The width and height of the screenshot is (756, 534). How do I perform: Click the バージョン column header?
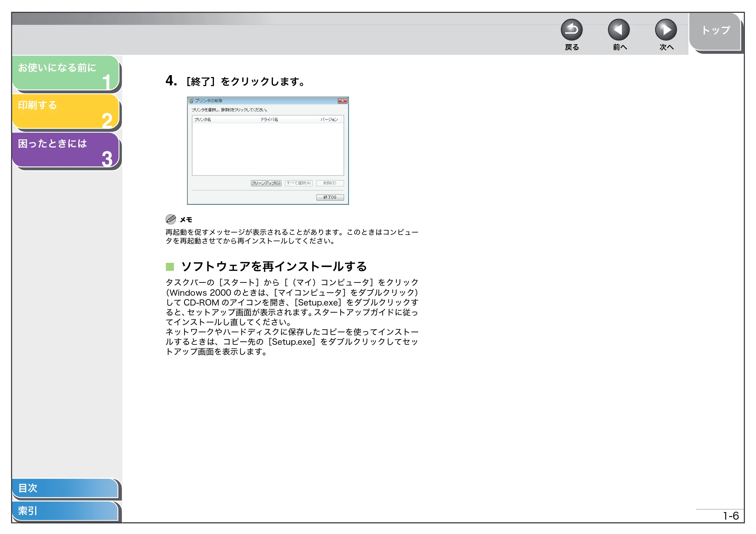(330, 119)
